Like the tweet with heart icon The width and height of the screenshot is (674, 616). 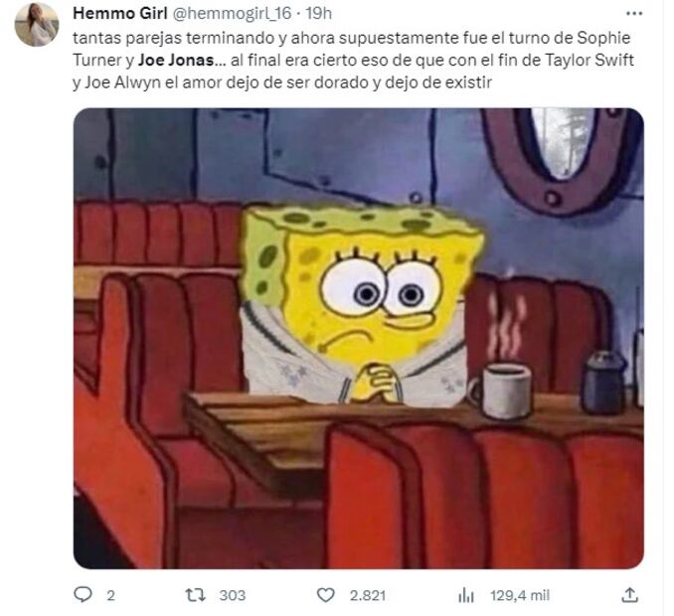[325, 595]
